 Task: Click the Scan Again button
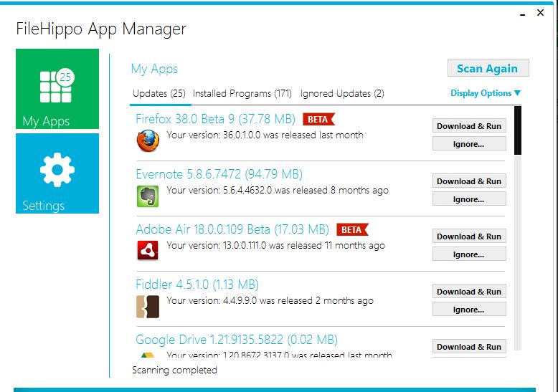click(x=488, y=68)
